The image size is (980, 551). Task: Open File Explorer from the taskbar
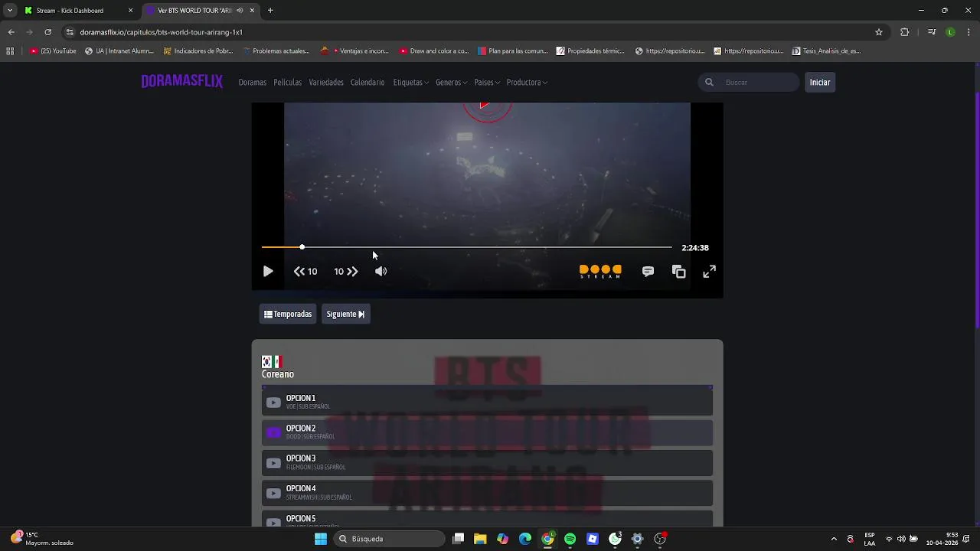[480, 539]
